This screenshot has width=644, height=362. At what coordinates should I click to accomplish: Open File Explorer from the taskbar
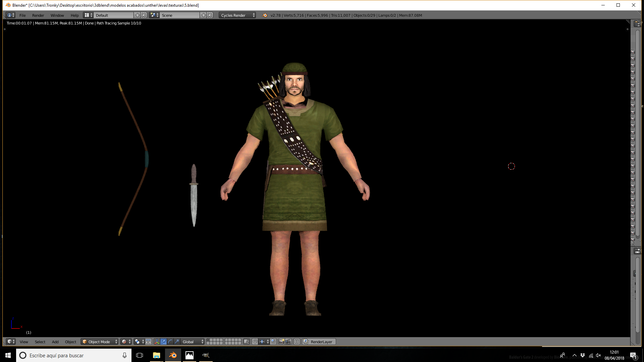(x=156, y=355)
